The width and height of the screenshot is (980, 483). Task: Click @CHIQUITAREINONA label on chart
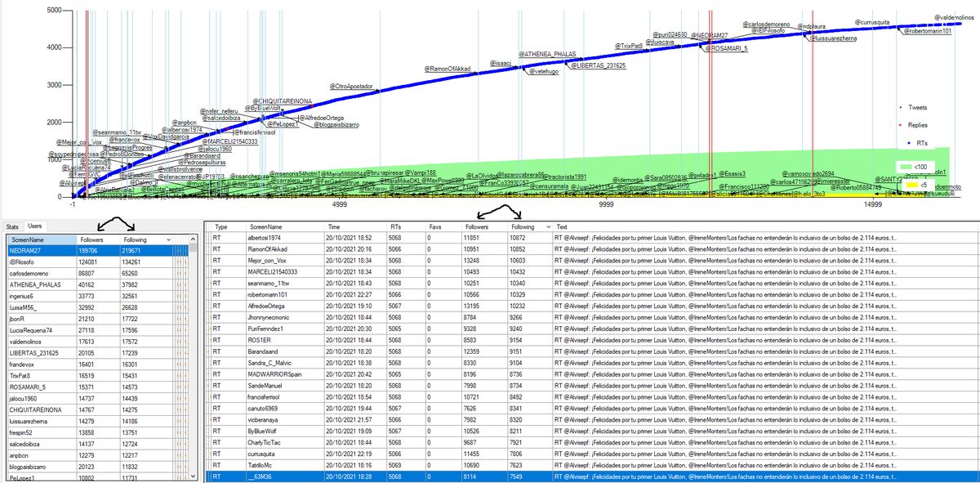tap(282, 101)
